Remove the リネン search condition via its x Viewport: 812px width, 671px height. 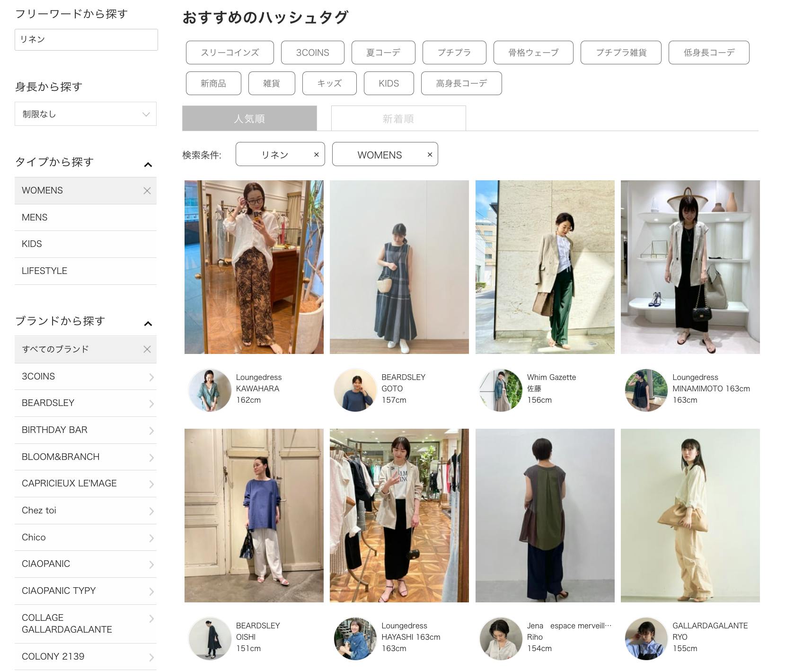[317, 154]
